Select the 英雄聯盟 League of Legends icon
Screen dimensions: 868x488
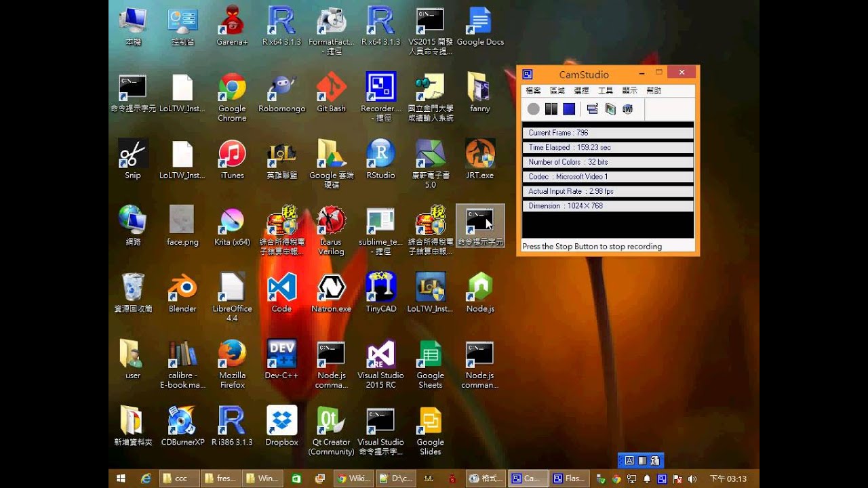point(281,159)
